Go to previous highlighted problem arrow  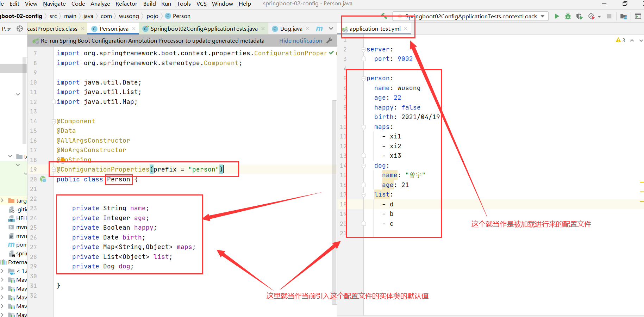(x=632, y=40)
